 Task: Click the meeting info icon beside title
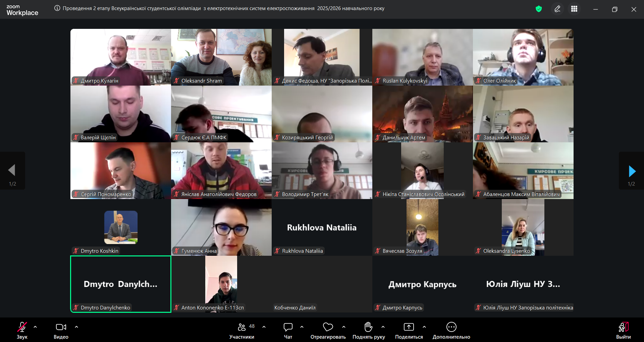pos(57,8)
